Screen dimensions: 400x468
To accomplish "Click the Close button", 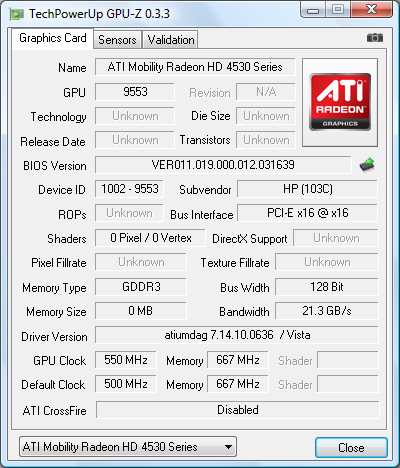I will 351,447.
